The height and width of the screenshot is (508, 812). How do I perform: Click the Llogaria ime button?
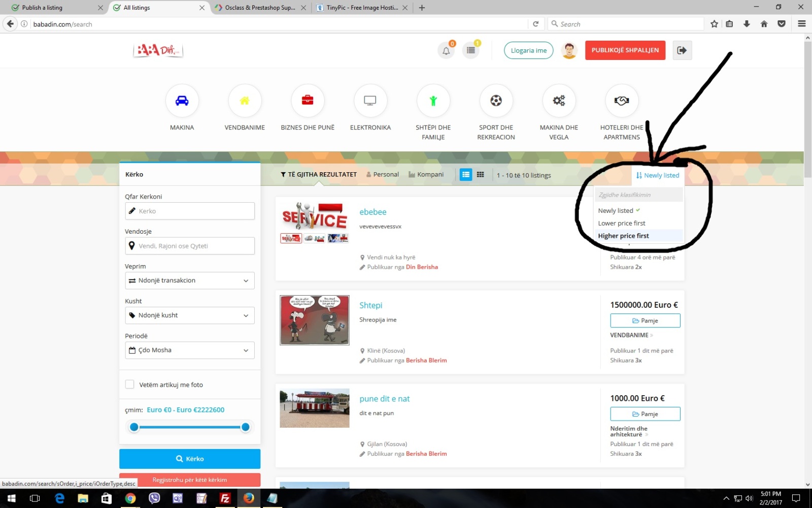tap(529, 50)
